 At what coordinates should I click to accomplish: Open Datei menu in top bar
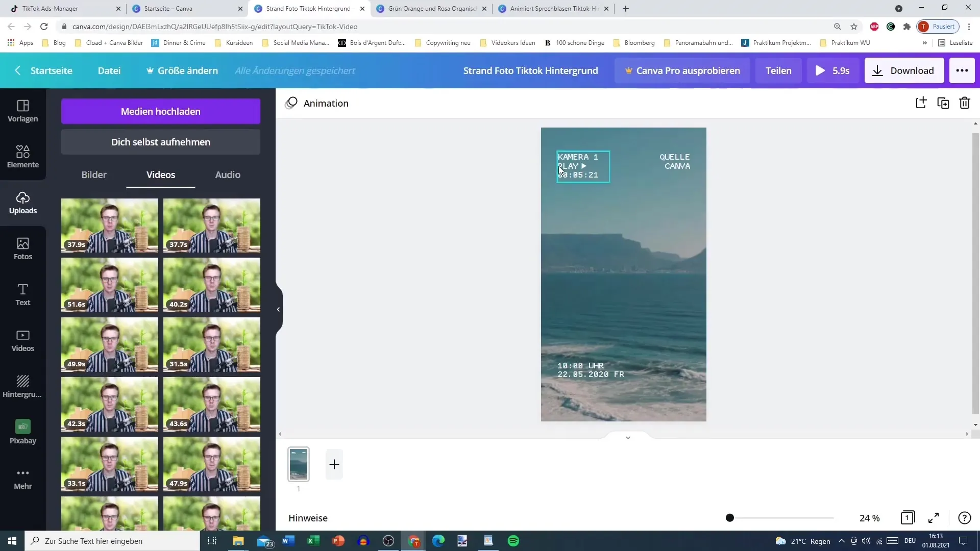110,70
